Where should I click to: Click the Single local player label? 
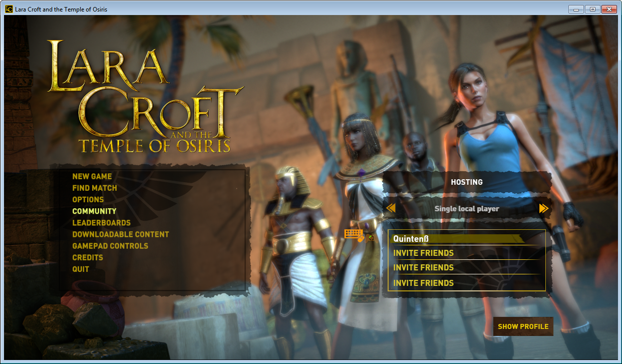click(467, 208)
